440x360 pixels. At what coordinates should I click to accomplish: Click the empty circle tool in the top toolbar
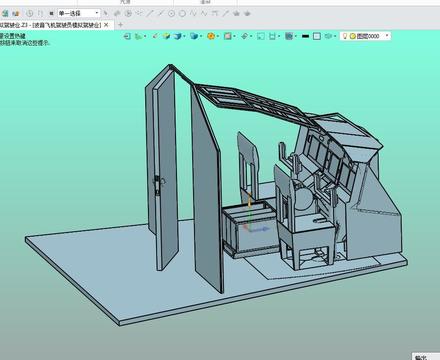[x=182, y=13]
